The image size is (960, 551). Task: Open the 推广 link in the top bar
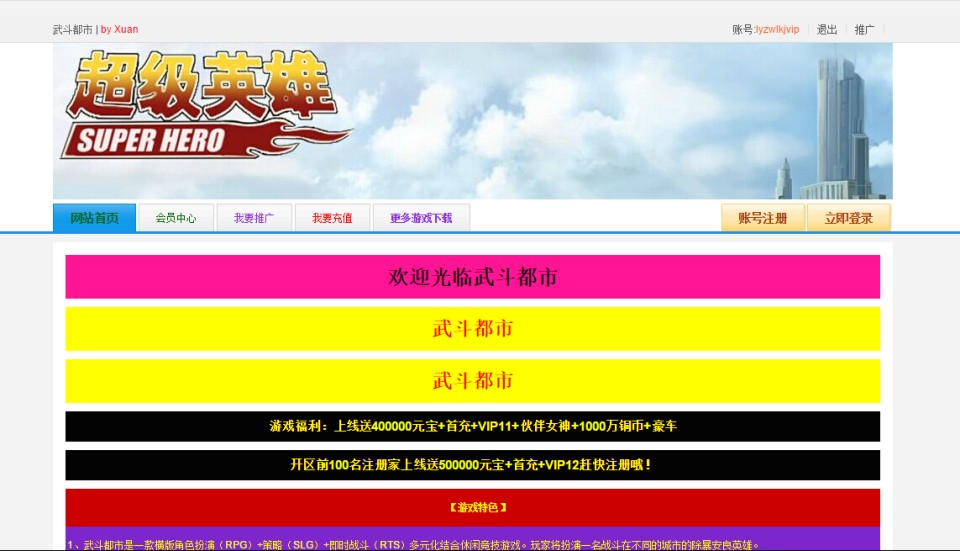point(864,30)
